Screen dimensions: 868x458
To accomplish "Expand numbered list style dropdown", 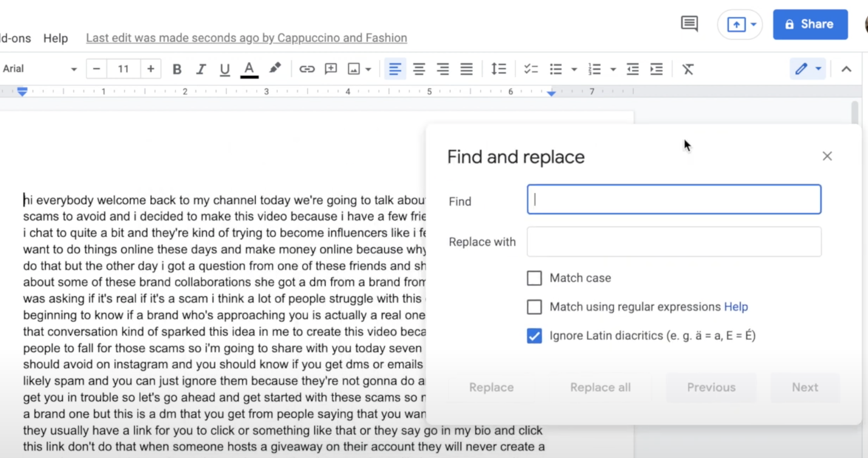I will (x=613, y=69).
